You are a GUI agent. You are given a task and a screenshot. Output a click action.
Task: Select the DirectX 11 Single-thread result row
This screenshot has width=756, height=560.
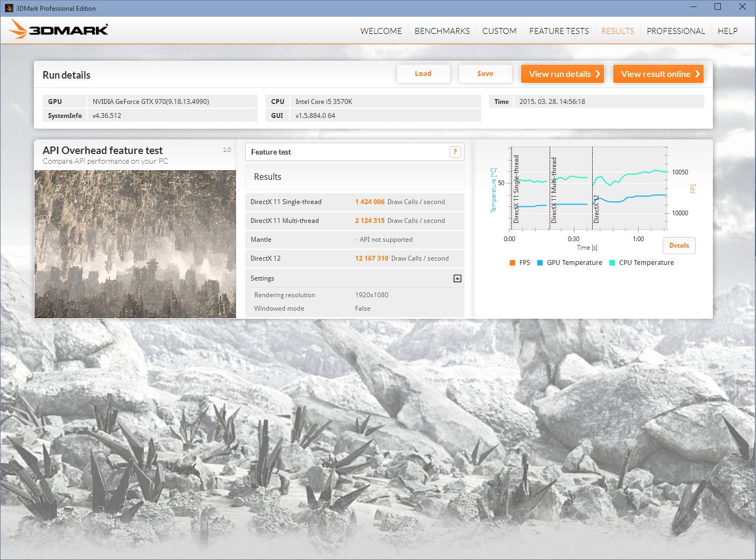[x=355, y=202]
